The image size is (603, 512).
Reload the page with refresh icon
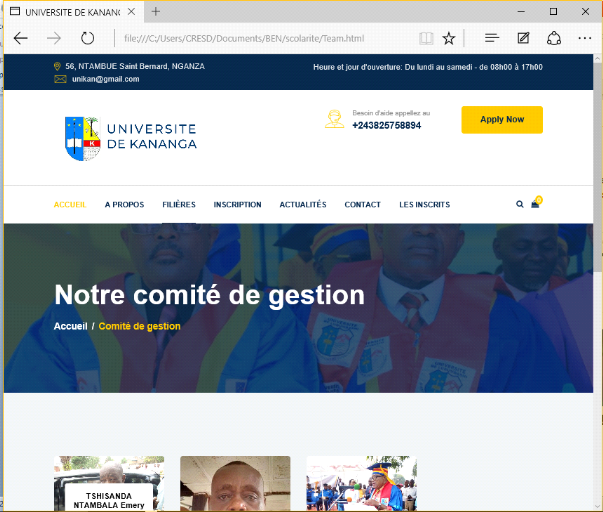[87, 38]
